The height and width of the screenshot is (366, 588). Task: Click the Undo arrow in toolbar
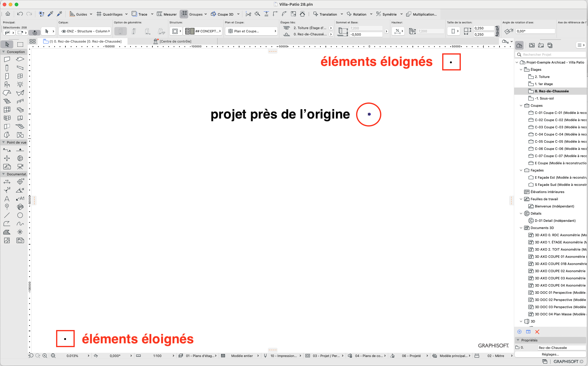(20, 14)
